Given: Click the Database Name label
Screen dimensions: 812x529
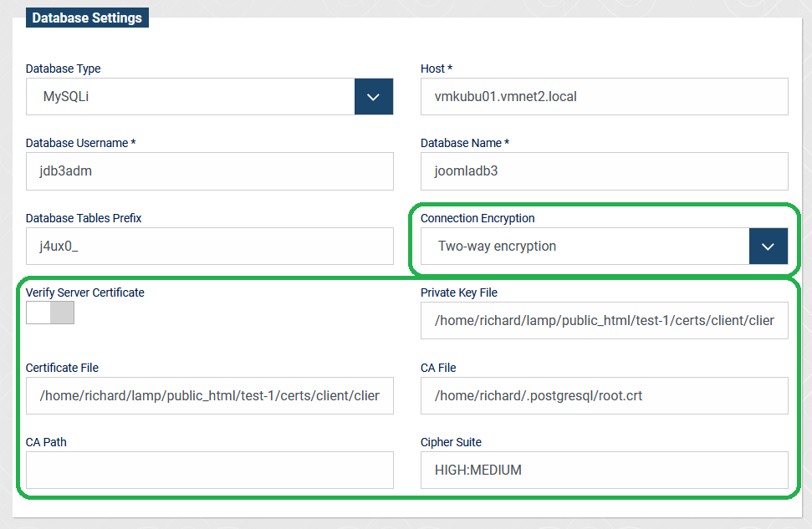Looking at the screenshot, I should (465, 144).
